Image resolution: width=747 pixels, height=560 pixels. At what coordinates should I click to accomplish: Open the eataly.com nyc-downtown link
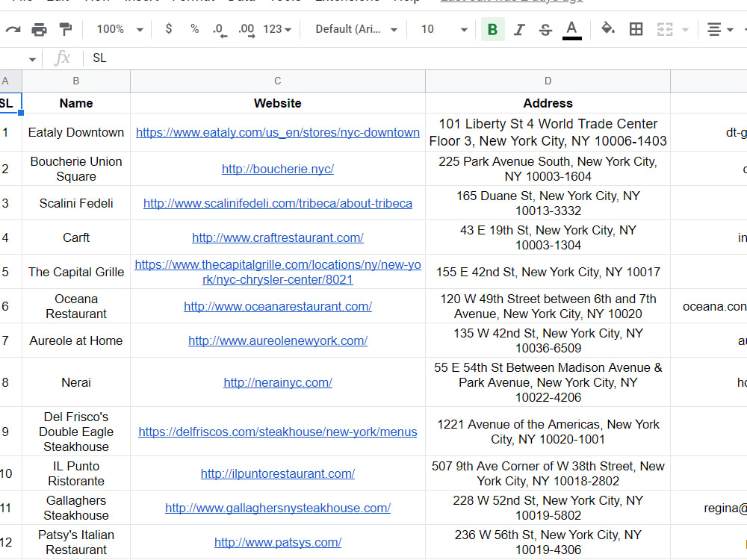coord(278,132)
